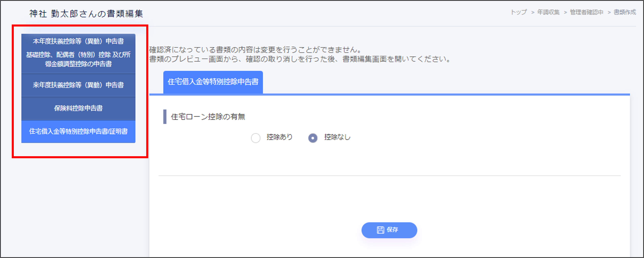Open 本年度扶養控除等（異動）申告書 in the sidebar

(78, 41)
